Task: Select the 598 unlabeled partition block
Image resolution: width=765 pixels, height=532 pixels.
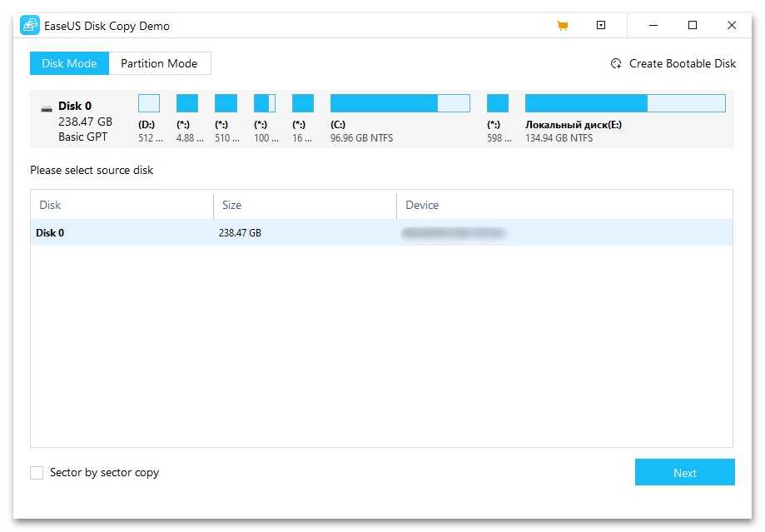Action: (x=498, y=103)
